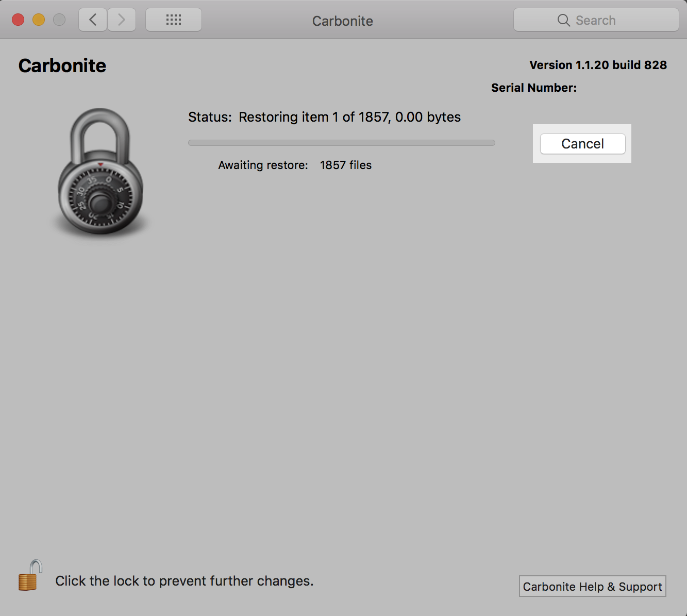Viewport: 687px width, 616px height.
Task: Click the Serial Number label
Action: pos(533,88)
